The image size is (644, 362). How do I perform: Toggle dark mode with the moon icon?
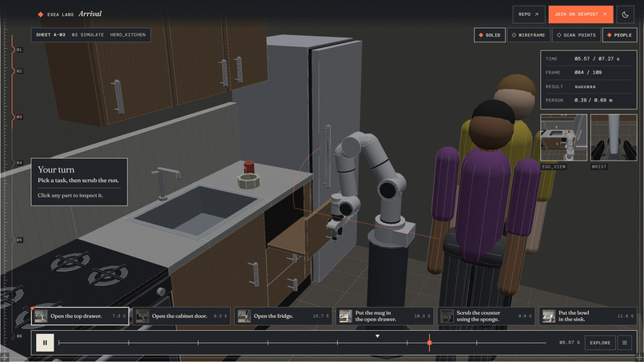(625, 14)
